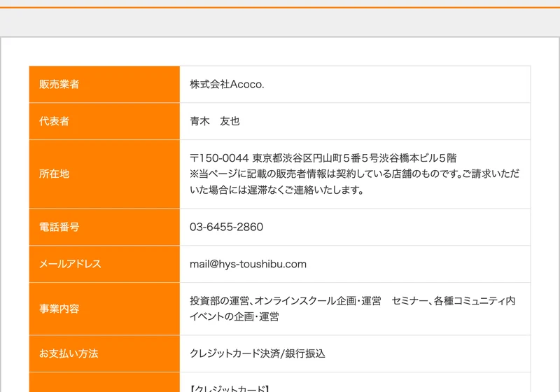
Task: Click the text クレジットカード決済/銀行振込
Action: [x=258, y=353]
